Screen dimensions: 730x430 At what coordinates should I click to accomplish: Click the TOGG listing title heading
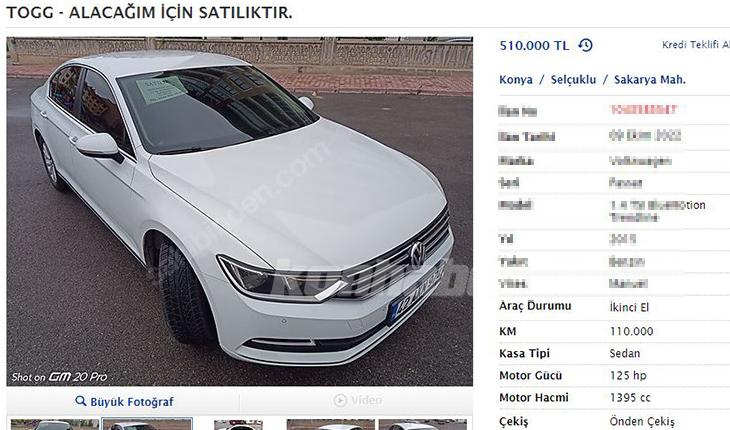tap(149, 13)
